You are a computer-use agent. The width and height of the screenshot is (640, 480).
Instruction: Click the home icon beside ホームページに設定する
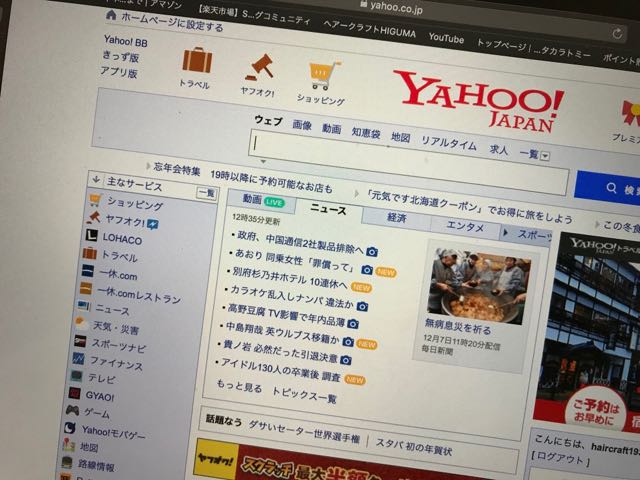pos(111,15)
